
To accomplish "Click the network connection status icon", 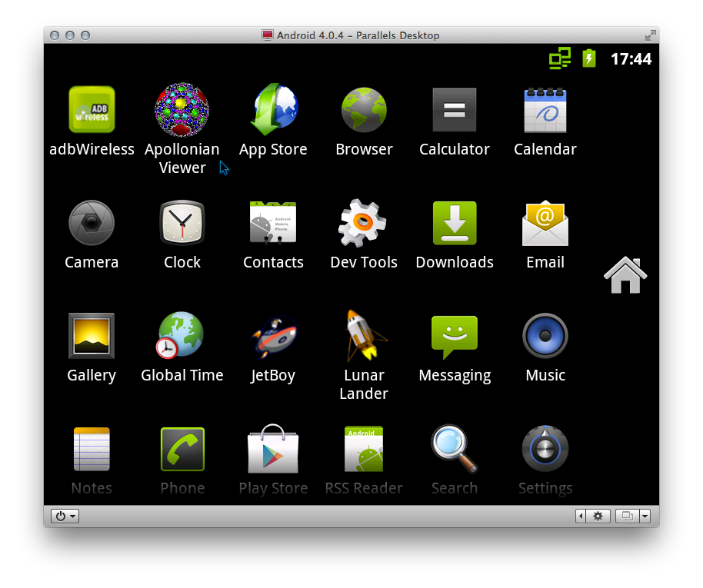I will [x=559, y=58].
